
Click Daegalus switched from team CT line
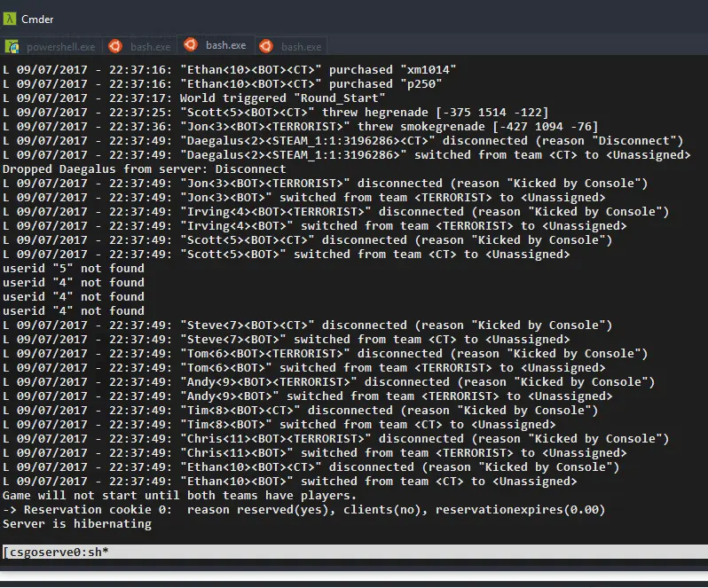(346, 155)
